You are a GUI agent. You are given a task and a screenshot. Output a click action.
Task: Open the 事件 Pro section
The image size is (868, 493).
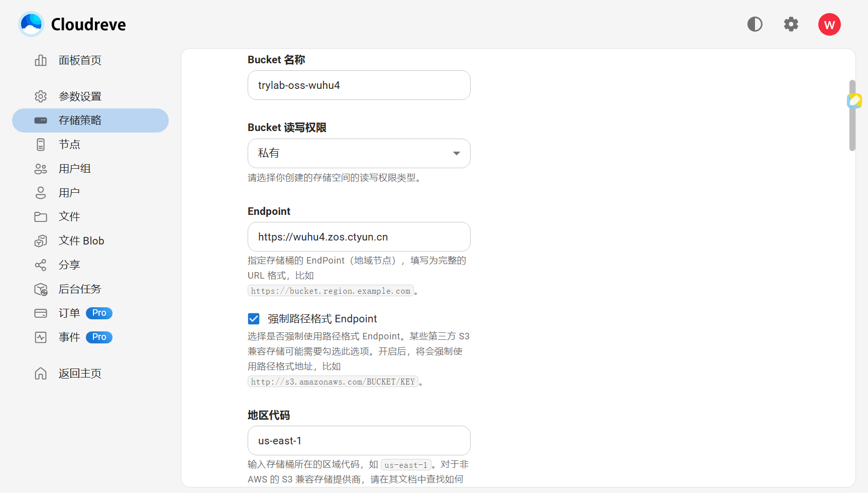[69, 337]
